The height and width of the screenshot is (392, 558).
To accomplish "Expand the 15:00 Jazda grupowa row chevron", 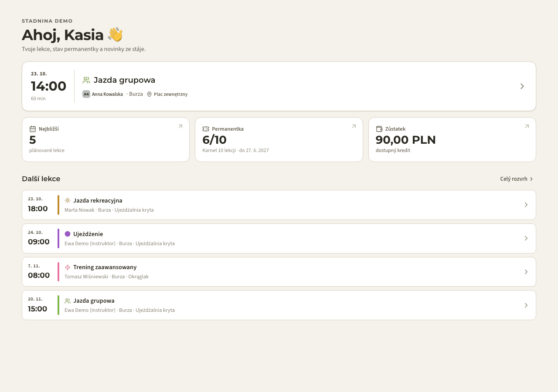I will (x=526, y=305).
